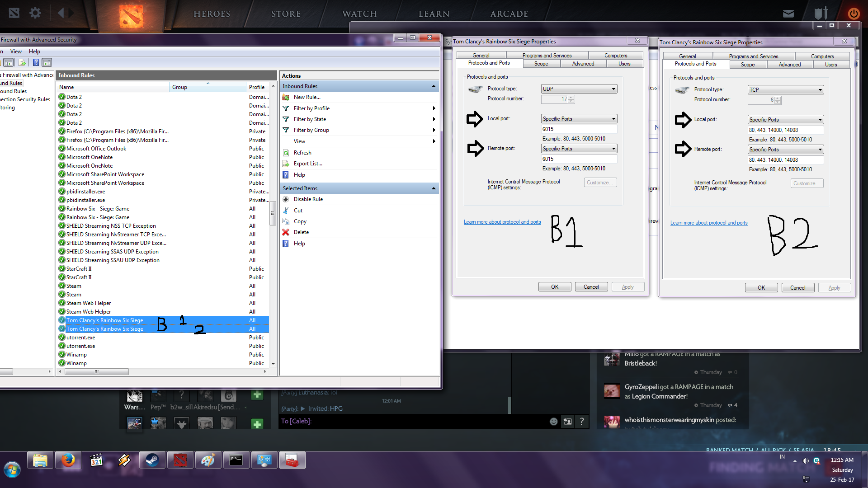The height and width of the screenshot is (488, 868).
Task: Click the red Delete rule icon
Action: [x=286, y=232]
